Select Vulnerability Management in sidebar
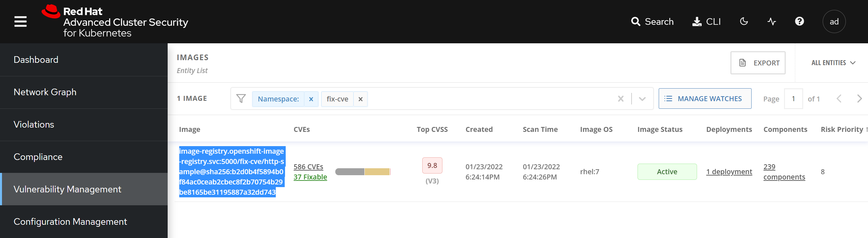Viewport: 868px width, 238px height. [84, 189]
